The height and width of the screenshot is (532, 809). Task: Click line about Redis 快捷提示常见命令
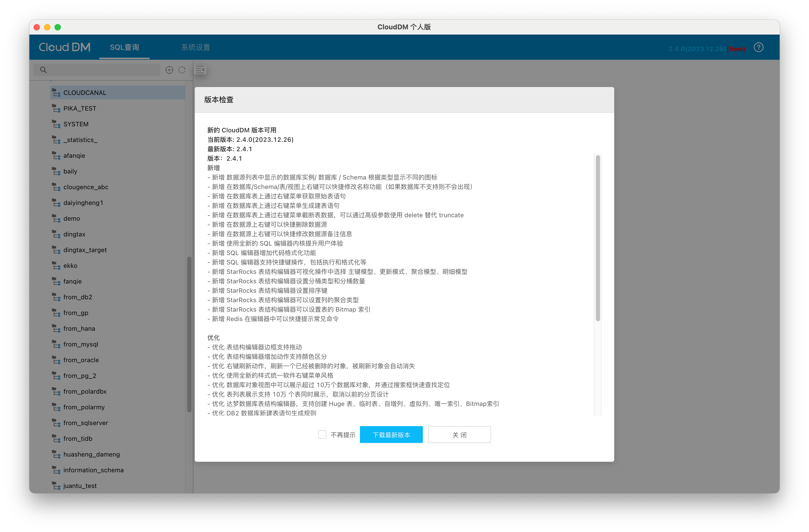(x=273, y=319)
